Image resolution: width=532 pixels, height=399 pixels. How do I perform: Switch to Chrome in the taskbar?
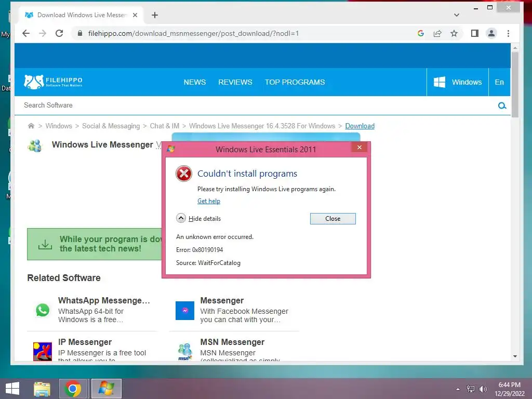tap(73, 389)
